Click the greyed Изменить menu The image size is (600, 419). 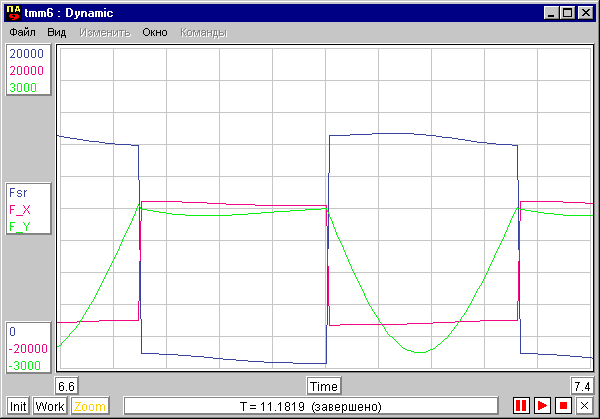(105, 32)
